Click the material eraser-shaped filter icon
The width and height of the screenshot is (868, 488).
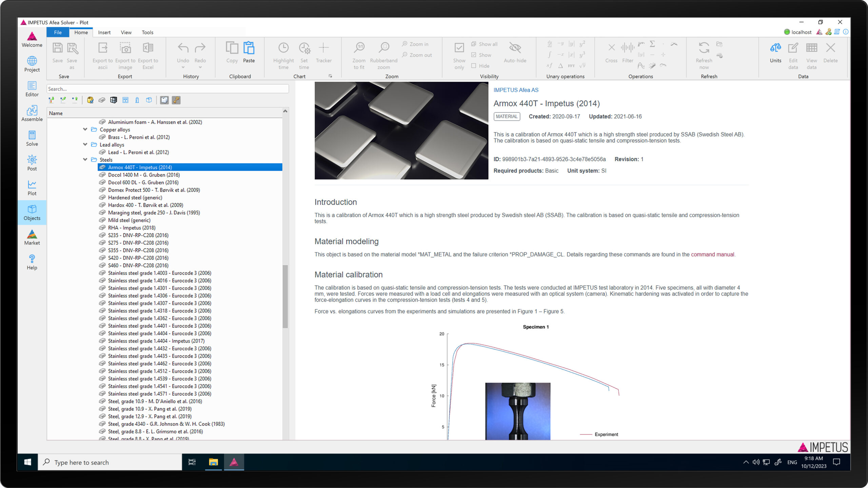(x=102, y=100)
